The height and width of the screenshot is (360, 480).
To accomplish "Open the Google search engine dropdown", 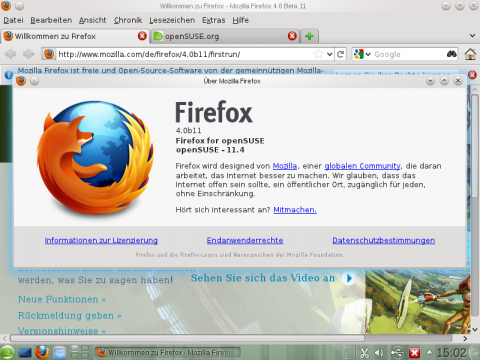I will (x=362, y=54).
